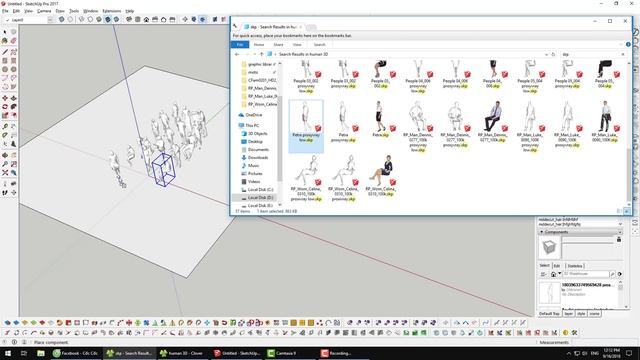Activate the Tape Measure tool

[5, 127]
